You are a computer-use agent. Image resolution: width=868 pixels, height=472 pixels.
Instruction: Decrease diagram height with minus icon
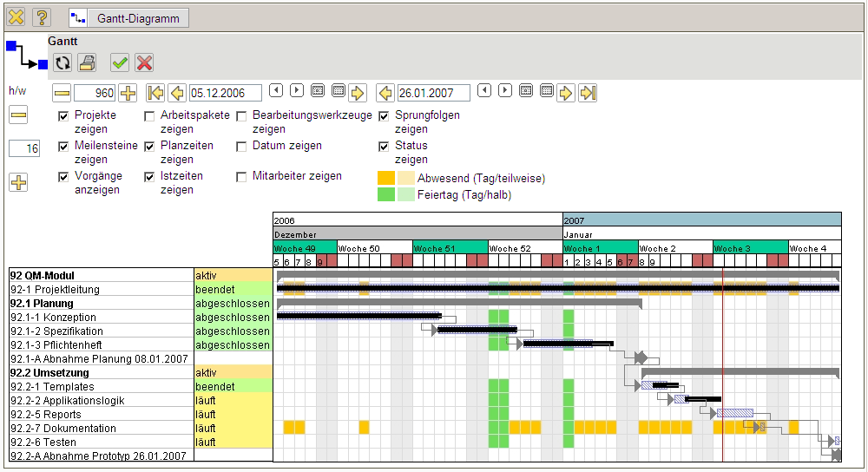pyautogui.click(x=18, y=115)
